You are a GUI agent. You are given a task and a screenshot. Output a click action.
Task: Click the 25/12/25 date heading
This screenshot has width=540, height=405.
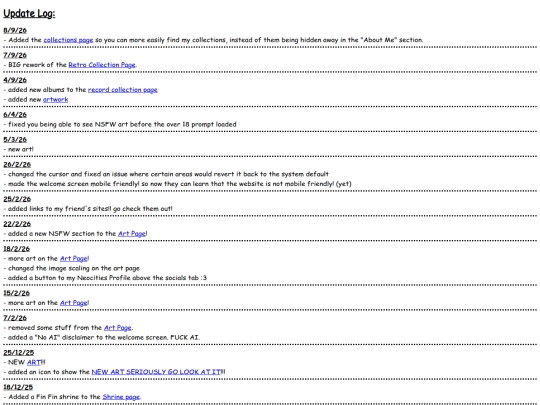click(19, 353)
